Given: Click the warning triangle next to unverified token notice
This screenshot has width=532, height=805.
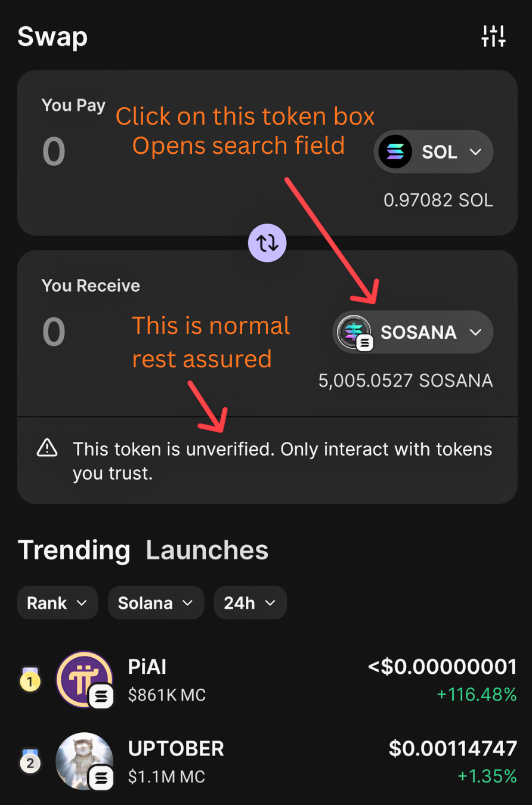Looking at the screenshot, I should [x=47, y=449].
